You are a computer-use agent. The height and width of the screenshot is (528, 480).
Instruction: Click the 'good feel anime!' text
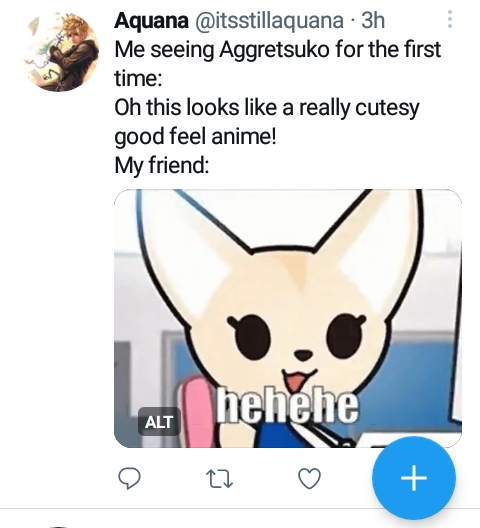tap(195, 136)
